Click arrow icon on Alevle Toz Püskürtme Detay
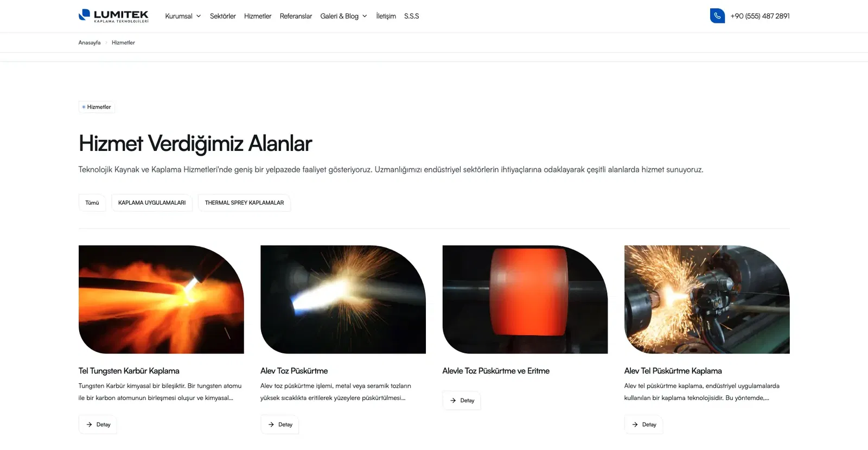868x450 pixels. click(453, 401)
